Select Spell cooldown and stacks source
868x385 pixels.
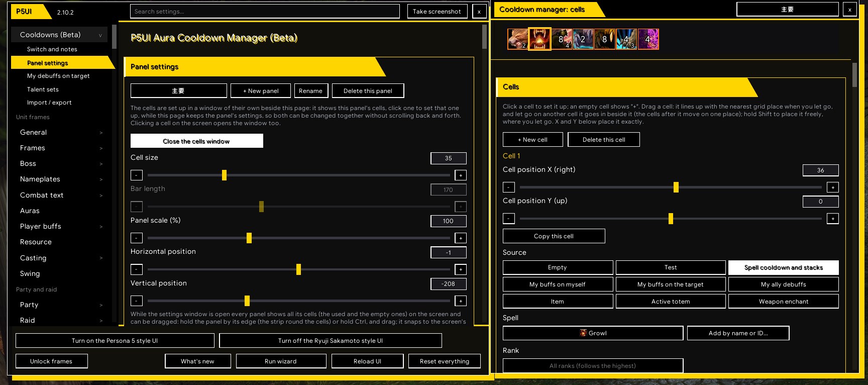tap(784, 267)
